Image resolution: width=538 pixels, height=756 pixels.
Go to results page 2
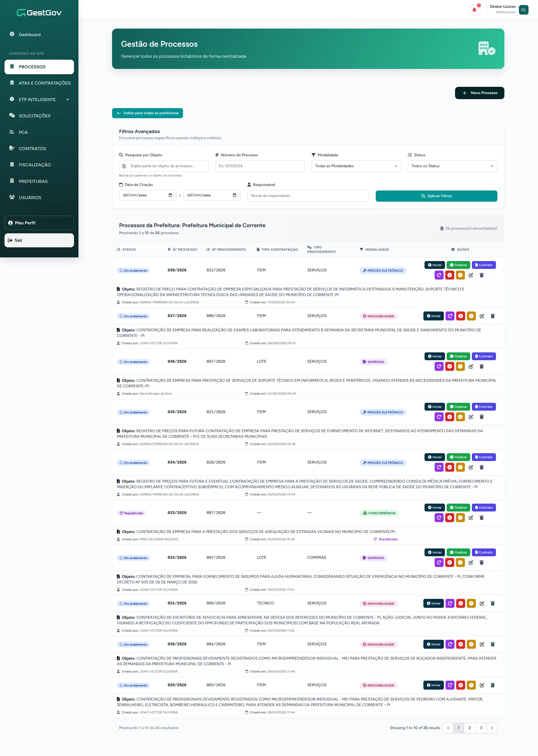tap(469, 727)
